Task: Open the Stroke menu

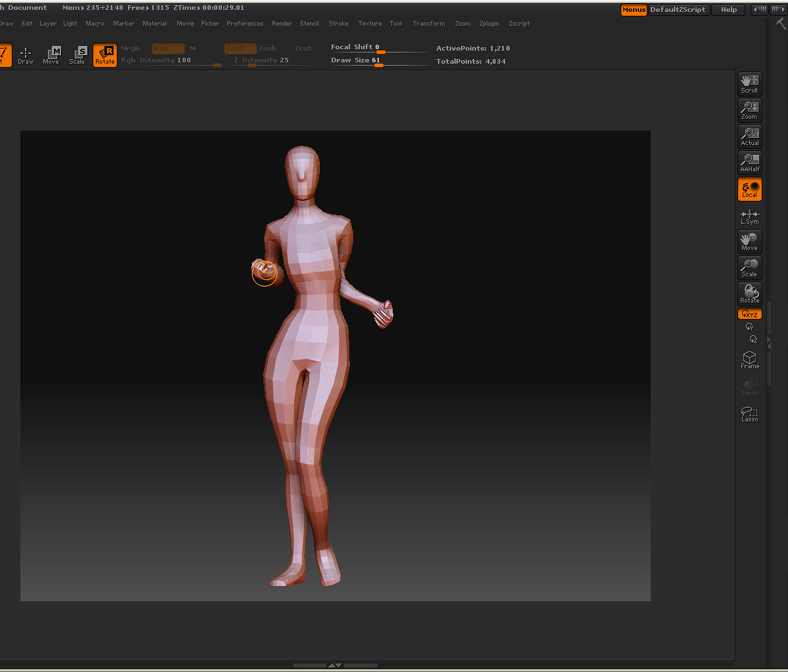Action: pyautogui.click(x=339, y=24)
